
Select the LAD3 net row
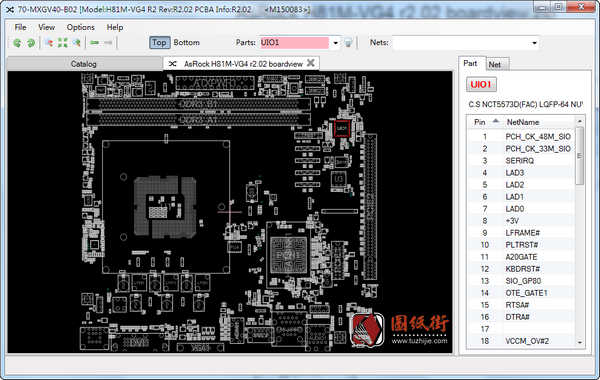click(x=522, y=173)
